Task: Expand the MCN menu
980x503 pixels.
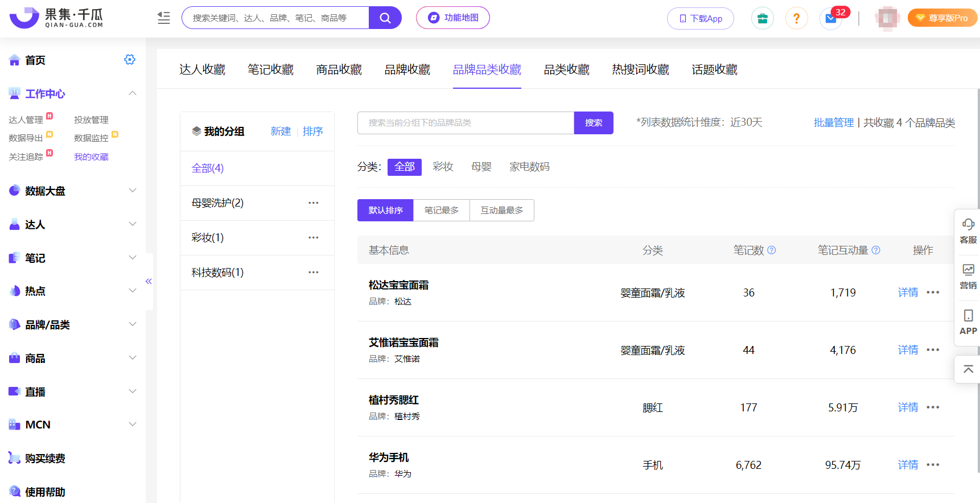Action: point(133,424)
